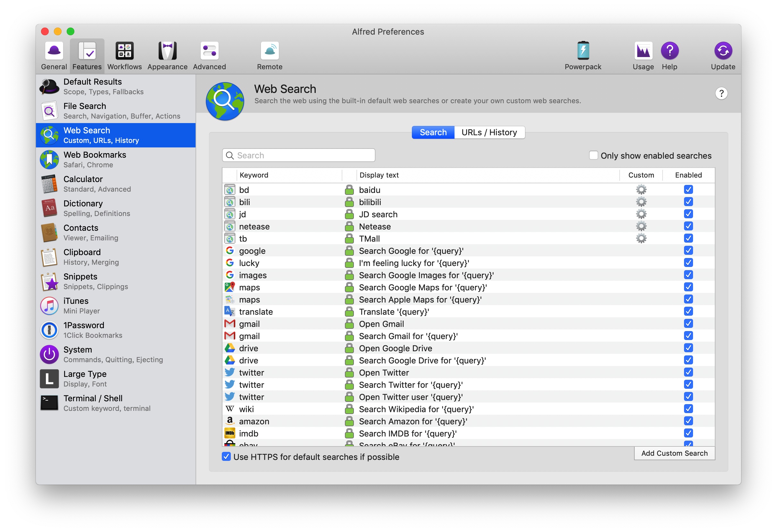Open the Powerpack toolbar icon

tap(583, 56)
